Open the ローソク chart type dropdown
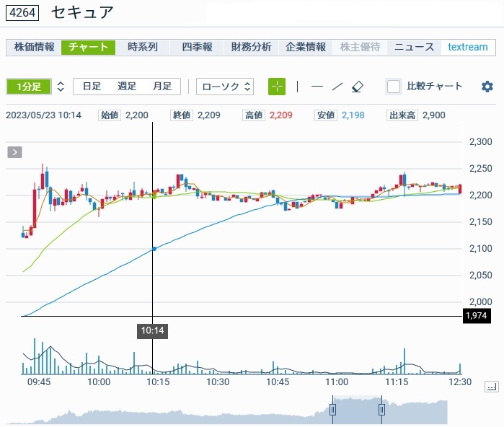The image size is (504, 427). click(225, 87)
